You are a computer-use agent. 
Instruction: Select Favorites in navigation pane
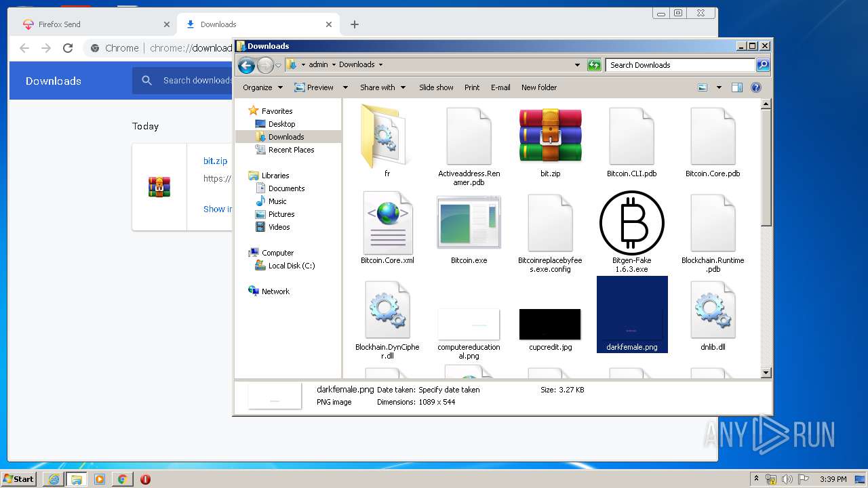coord(277,111)
